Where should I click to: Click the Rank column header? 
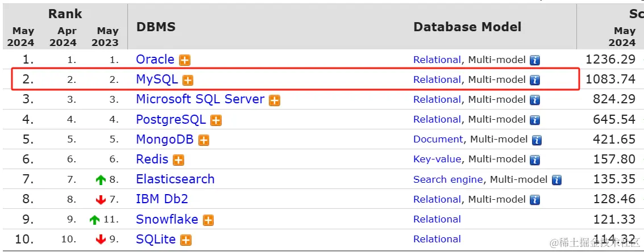(65, 14)
